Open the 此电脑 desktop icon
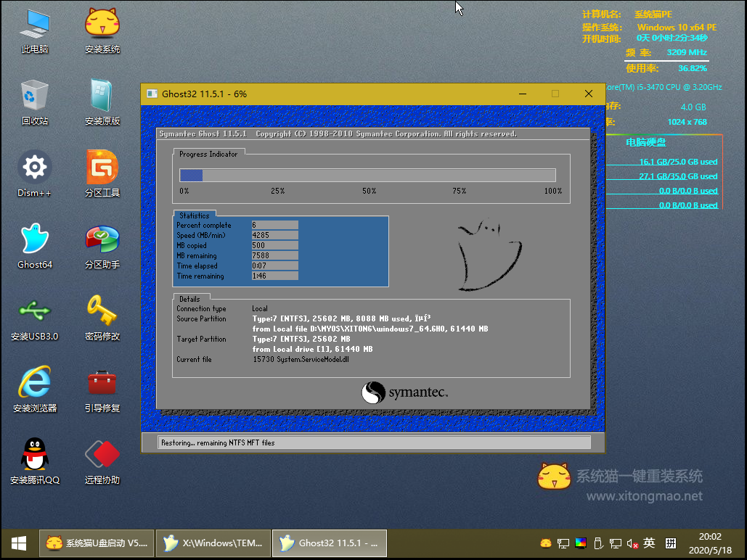The width and height of the screenshot is (747, 560). (34, 31)
